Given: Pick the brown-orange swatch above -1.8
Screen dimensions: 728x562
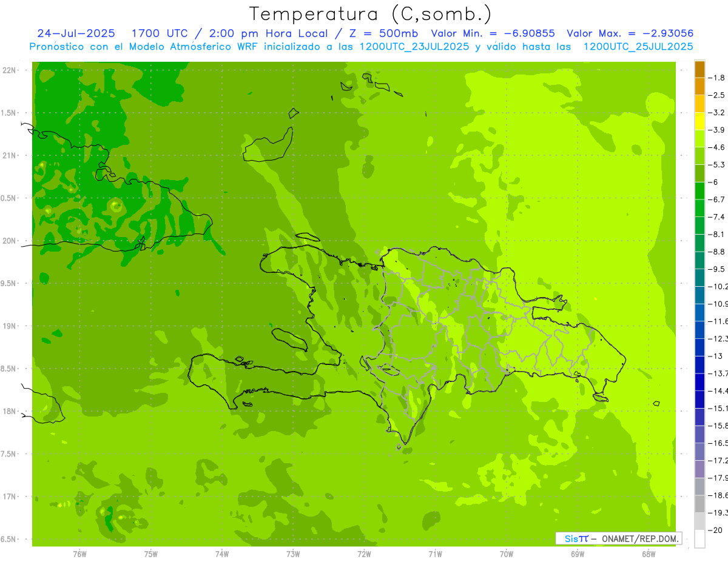Looking at the screenshot, I should click(699, 69).
